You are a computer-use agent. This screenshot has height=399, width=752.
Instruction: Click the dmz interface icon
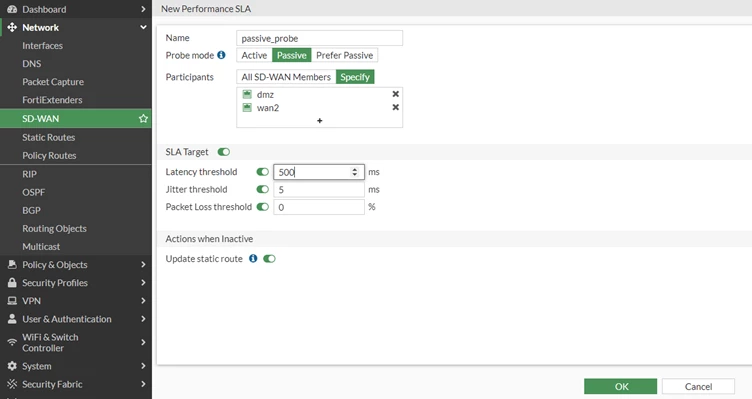click(x=247, y=94)
